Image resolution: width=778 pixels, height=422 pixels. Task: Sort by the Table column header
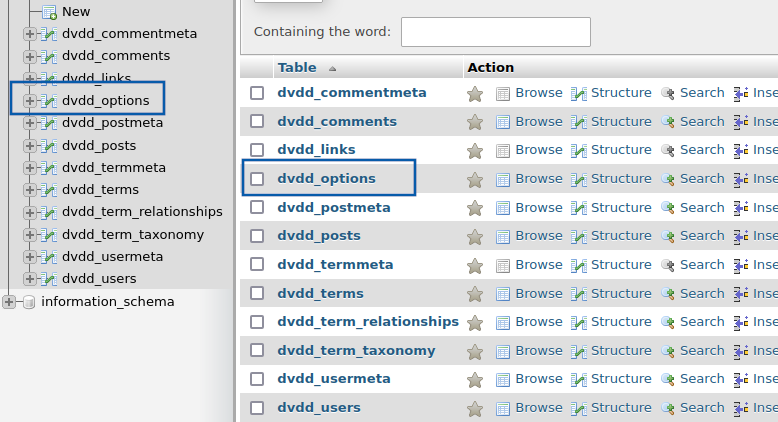(x=297, y=67)
